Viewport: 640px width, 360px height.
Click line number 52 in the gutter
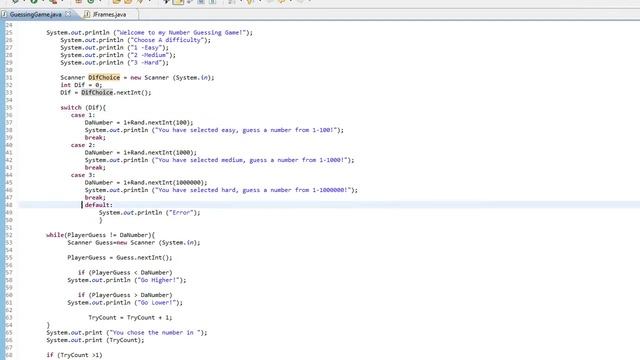click(x=9, y=235)
